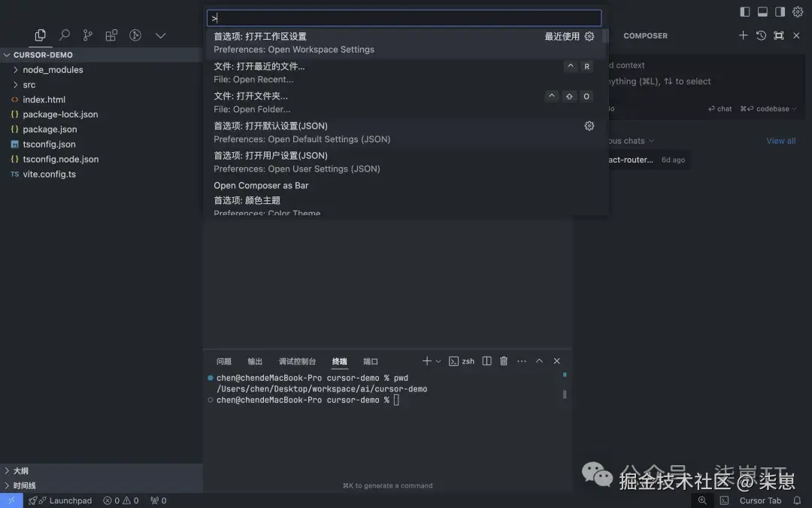The image size is (812, 508).
Task: Open tsconfig.json file
Action: (101, 144)
